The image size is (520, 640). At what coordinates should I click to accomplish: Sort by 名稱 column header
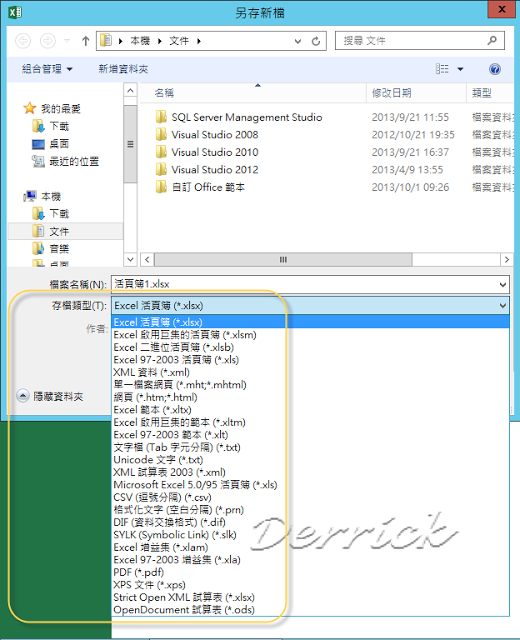253,93
